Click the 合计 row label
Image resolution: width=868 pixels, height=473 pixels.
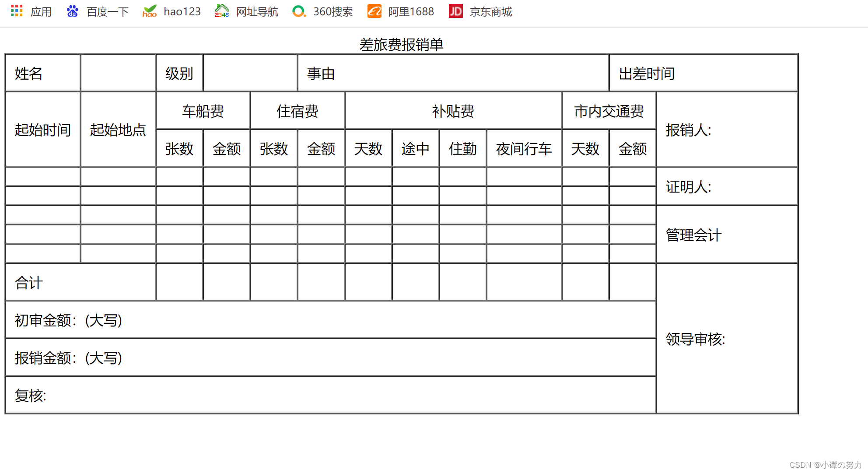pos(80,282)
